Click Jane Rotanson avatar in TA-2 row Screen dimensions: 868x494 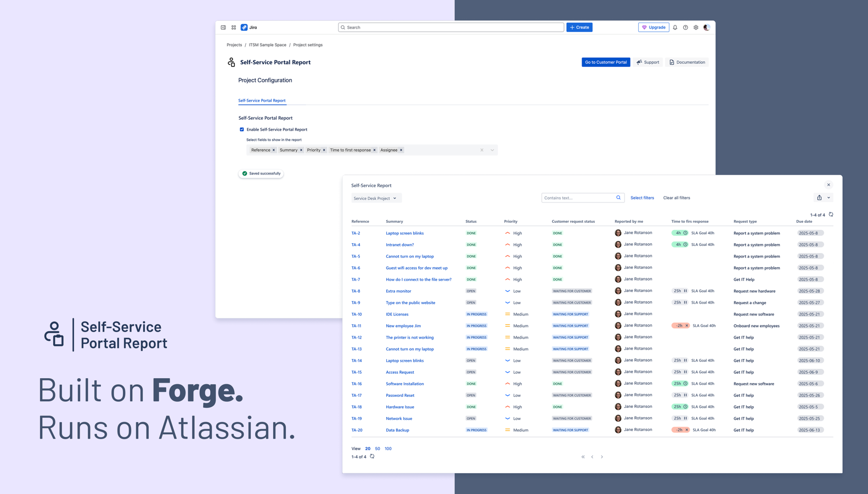point(618,233)
